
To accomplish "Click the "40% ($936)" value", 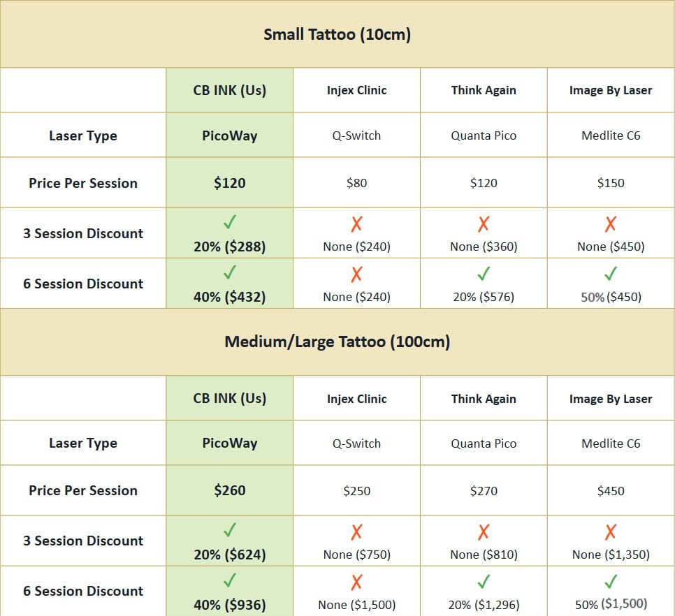I will [x=230, y=606].
